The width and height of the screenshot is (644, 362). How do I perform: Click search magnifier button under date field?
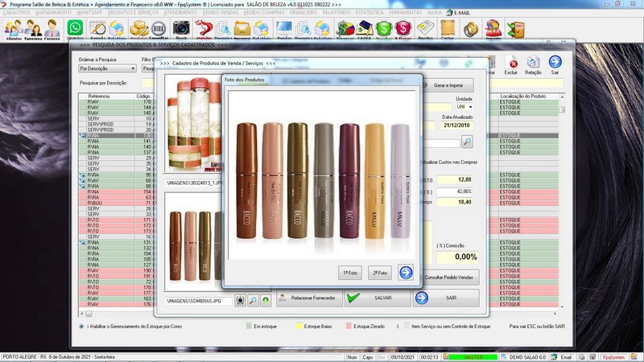click(467, 141)
